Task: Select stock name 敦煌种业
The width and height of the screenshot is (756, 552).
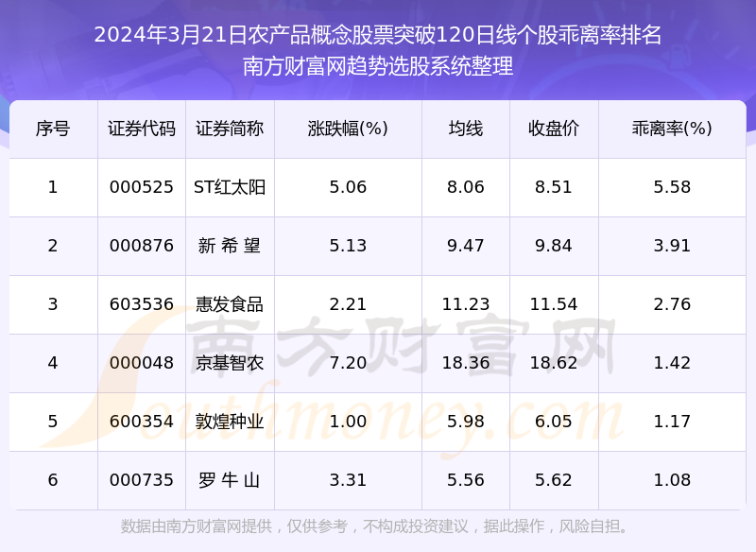Action: pyautogui.click(x=230, y=422)
